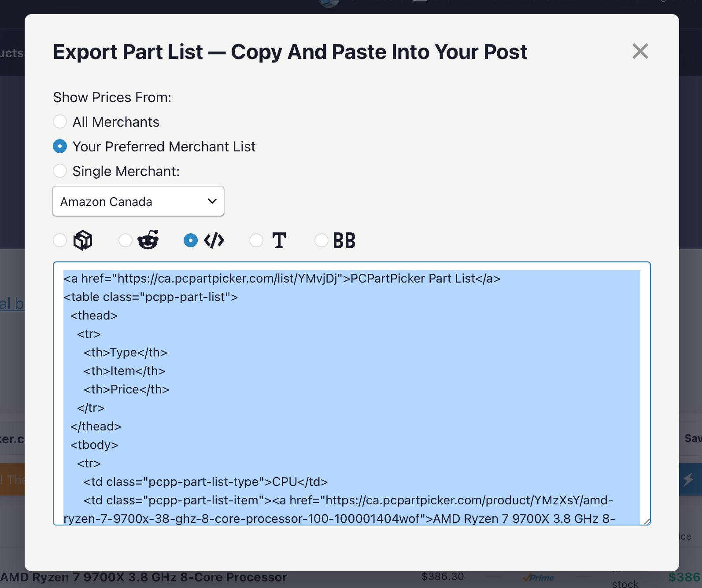
Task: Click the '<th>Type</th>' line in code
Action: pos(126,353)
